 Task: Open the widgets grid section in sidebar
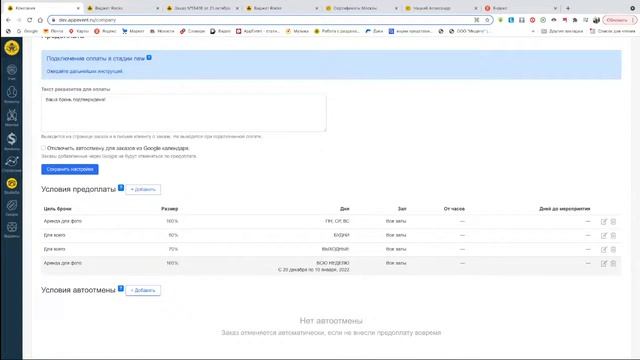point(11,228)
